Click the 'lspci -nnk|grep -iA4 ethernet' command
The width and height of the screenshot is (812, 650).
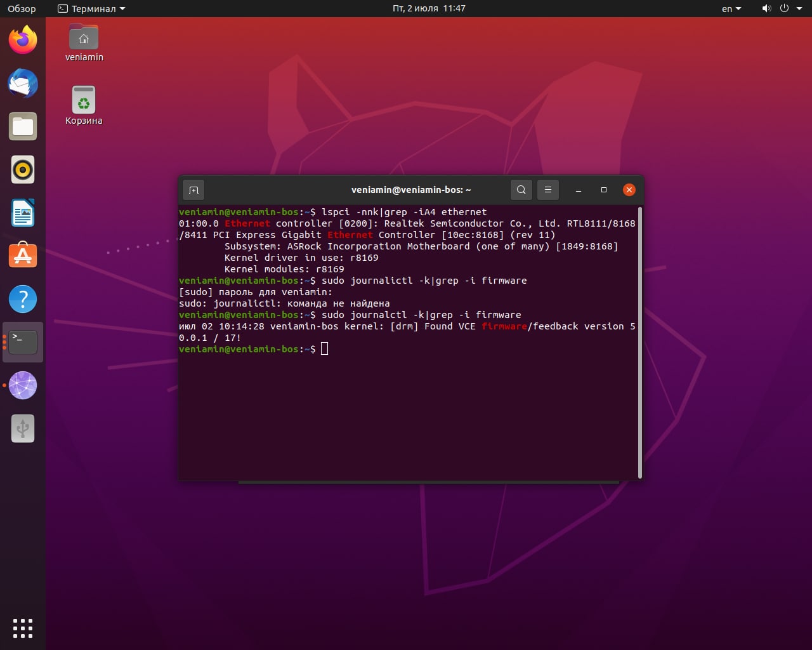tap(404, 212)
